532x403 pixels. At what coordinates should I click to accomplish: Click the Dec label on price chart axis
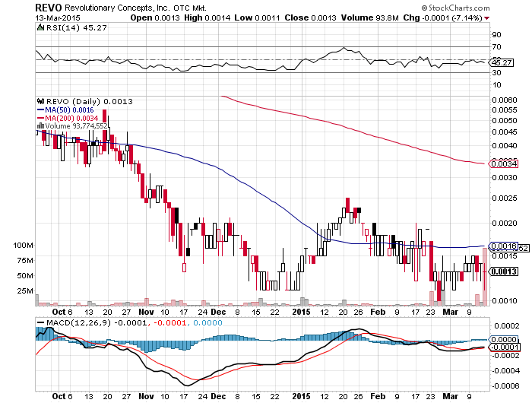(x=218, y=312)
